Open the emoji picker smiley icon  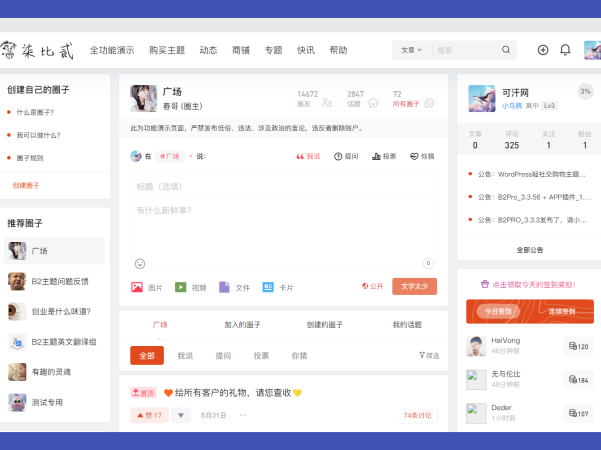click(140, 263)
